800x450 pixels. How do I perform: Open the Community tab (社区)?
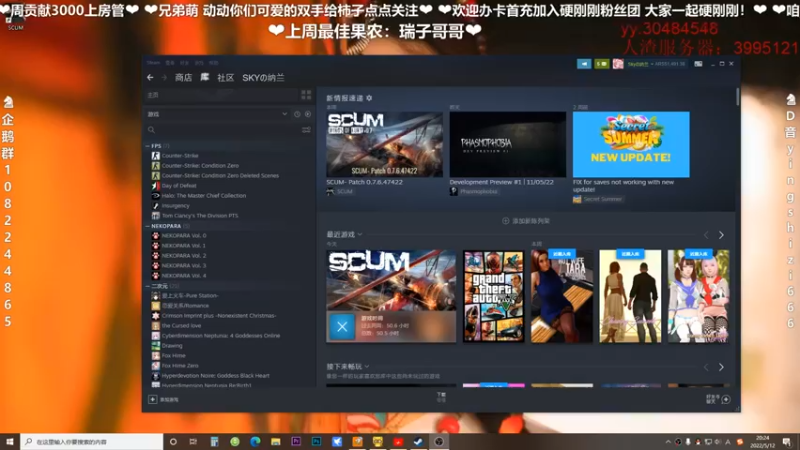[x=226, y=78]
